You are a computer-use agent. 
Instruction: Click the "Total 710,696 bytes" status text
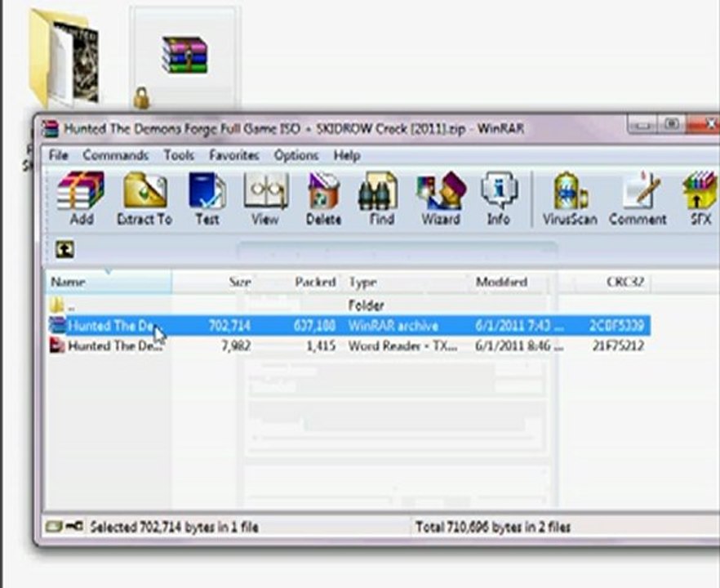pos(493,527)
